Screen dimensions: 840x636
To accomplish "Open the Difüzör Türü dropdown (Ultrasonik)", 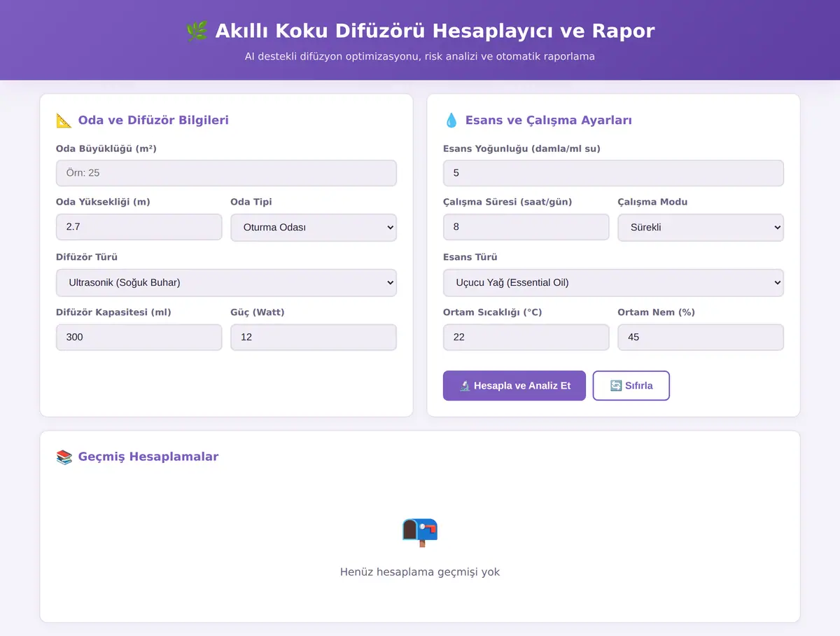I will (x=226, y=282).
